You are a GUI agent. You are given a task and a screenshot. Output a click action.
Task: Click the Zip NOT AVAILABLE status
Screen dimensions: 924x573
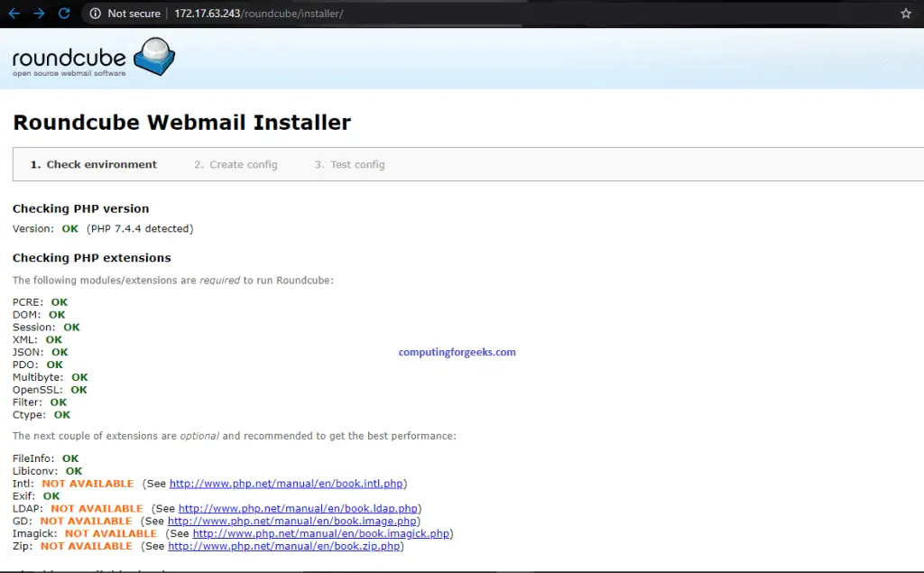pos(87,546)
